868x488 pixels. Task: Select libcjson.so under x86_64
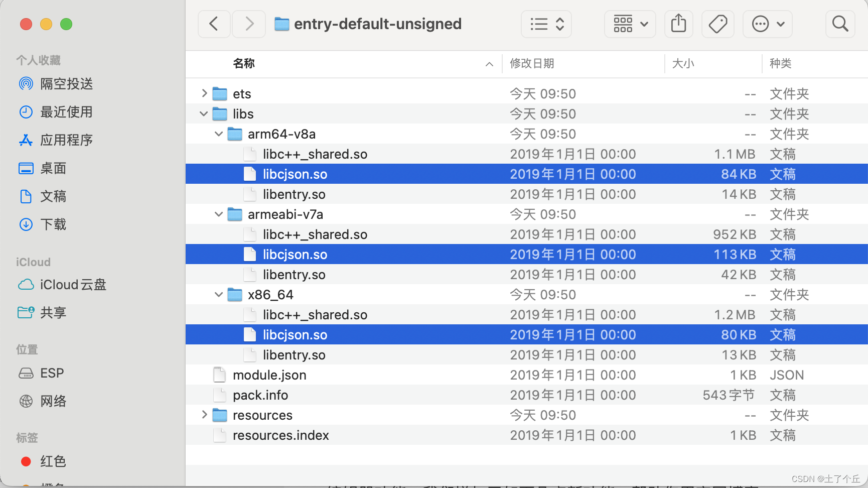pyautogui.click(x=527, y=335)
